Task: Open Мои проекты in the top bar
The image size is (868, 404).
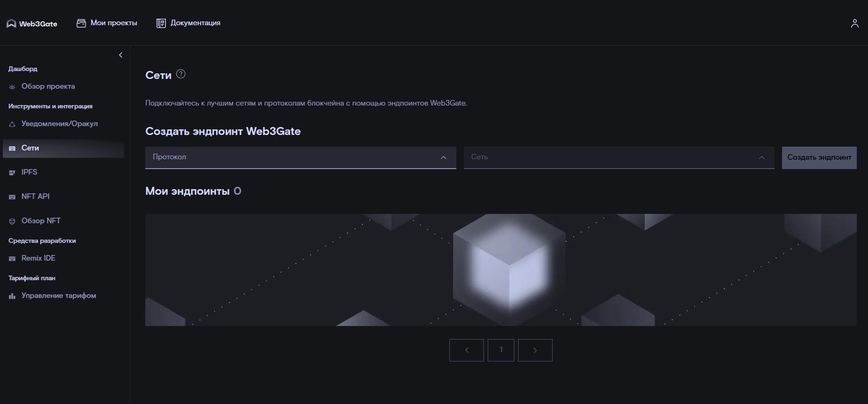Action: [114, 23]
